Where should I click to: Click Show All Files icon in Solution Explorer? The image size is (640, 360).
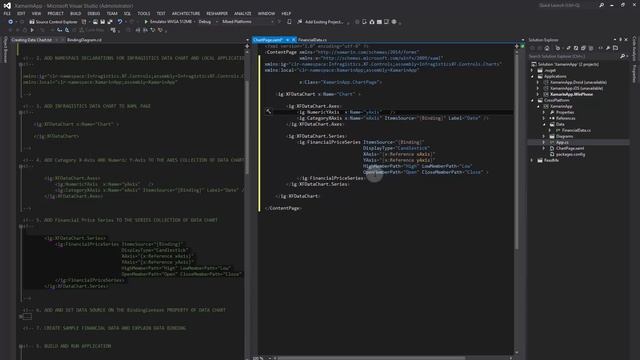tap(591, 48)
